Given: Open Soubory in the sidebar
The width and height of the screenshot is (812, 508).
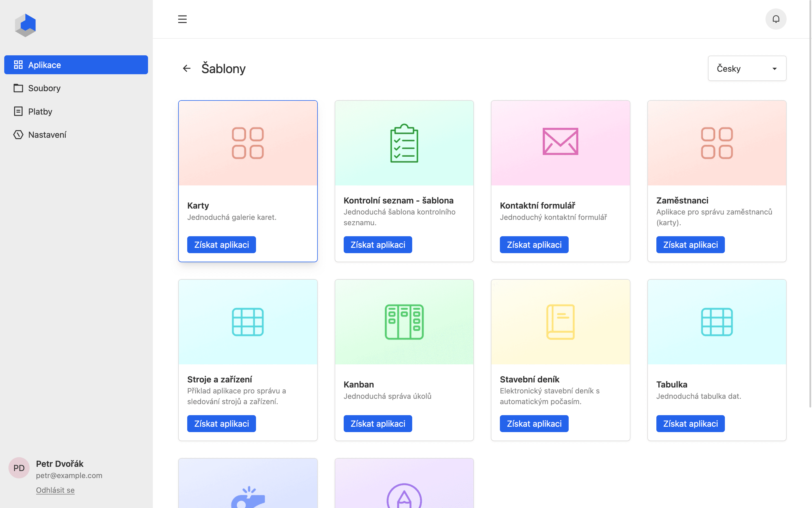Looking at the screenshot, I should click(76, 88).
